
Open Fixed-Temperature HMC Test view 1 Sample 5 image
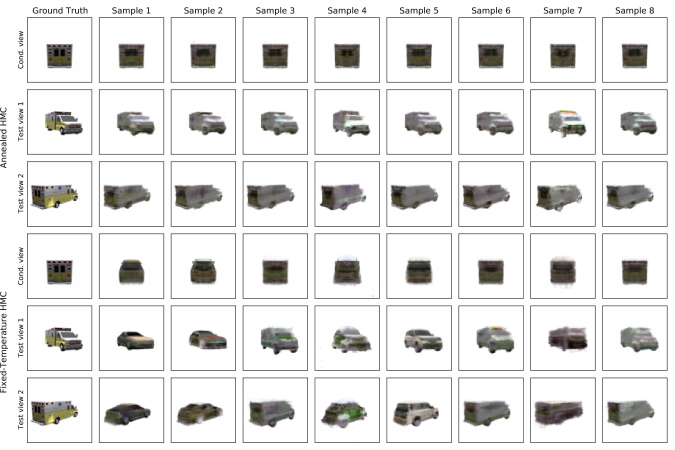tap(419, 338)
